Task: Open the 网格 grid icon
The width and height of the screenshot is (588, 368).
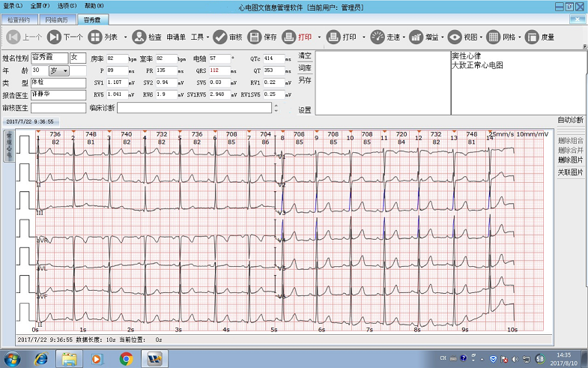Action: [x=494, y=37]
